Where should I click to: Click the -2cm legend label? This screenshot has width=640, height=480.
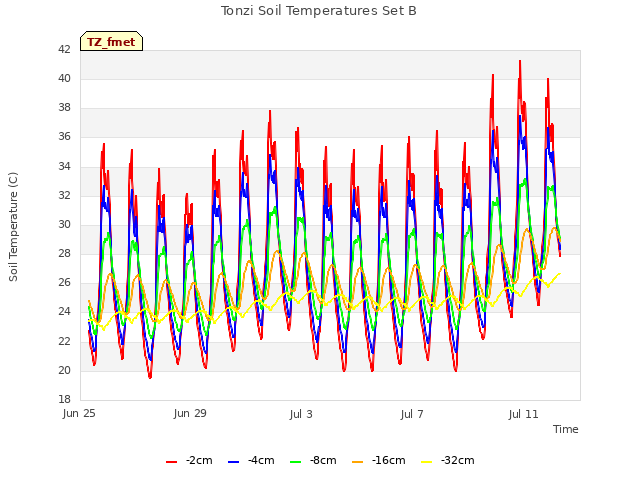pos(199,460)
